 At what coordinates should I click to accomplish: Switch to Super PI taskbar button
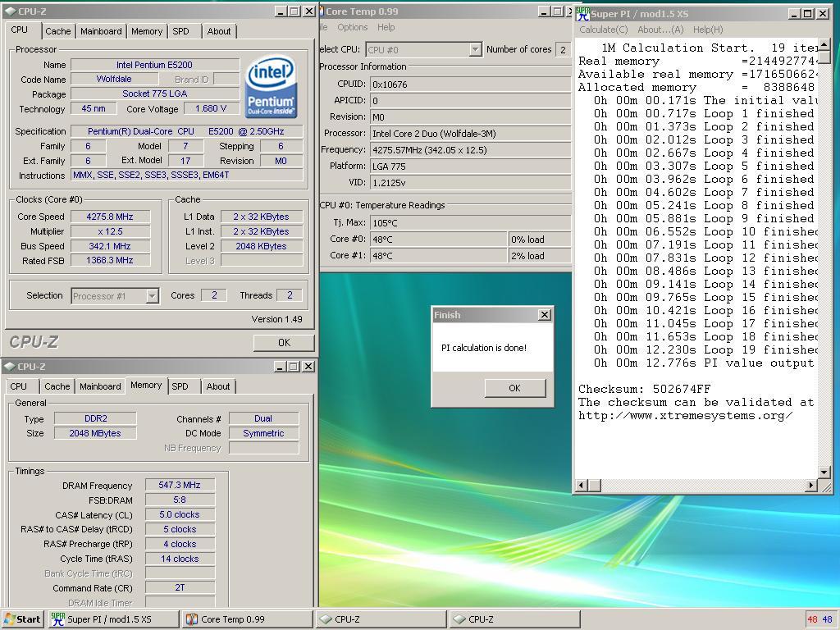click(x=113, y=619)
